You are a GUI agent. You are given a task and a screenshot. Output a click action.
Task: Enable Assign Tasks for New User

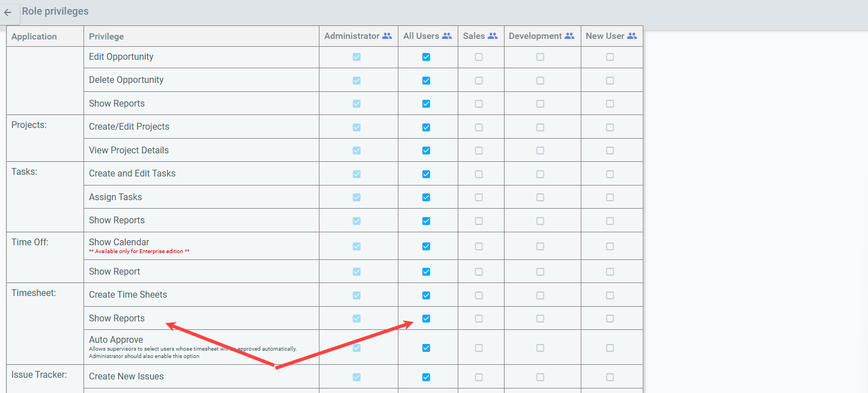(610, 197)
